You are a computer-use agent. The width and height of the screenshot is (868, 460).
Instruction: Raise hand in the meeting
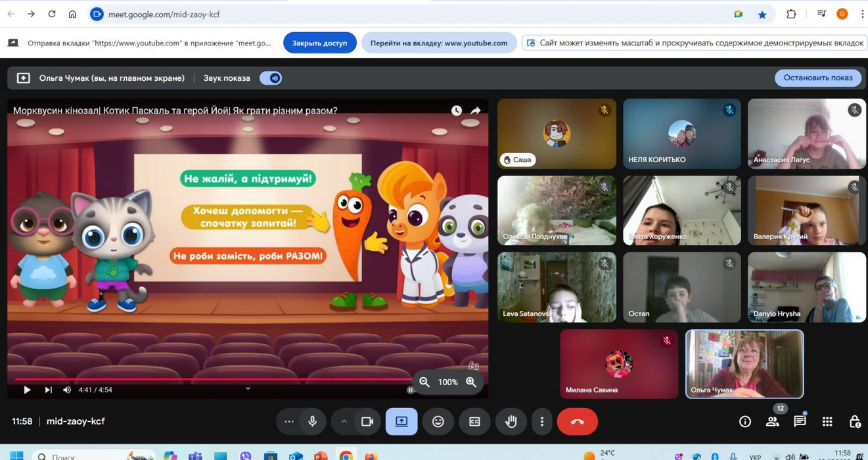click(511, 421)
